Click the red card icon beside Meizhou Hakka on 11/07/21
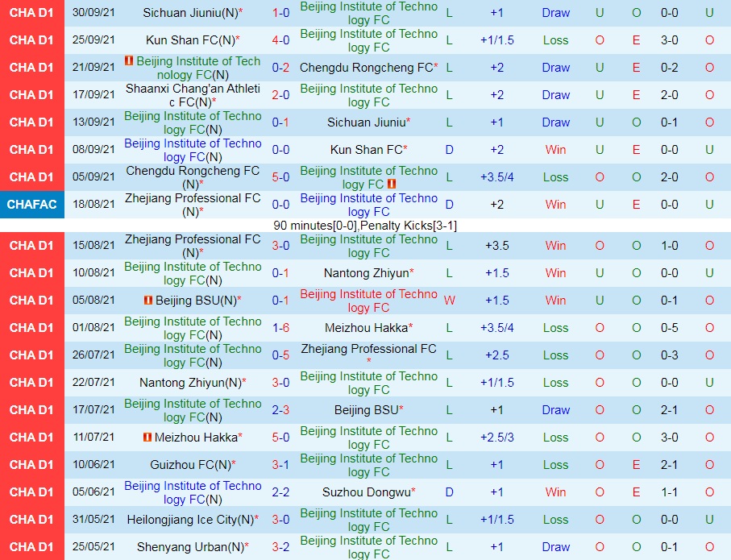The image size is (731, 560). [147, 438]
